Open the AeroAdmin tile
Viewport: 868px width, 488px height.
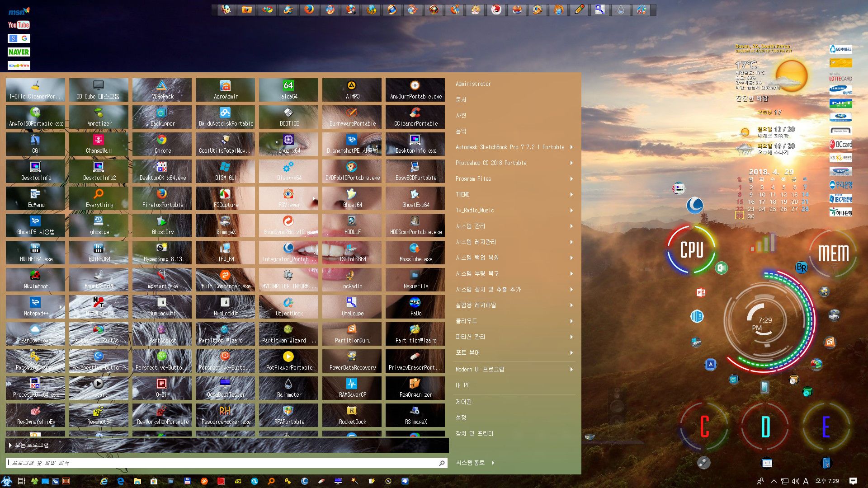225,89
